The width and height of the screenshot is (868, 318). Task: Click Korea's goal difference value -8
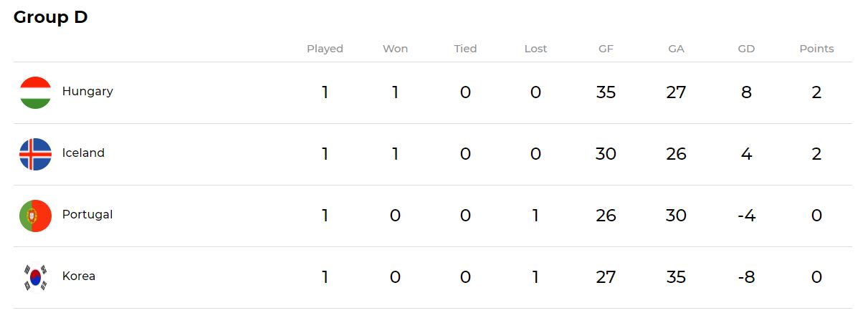click(746, 277)
